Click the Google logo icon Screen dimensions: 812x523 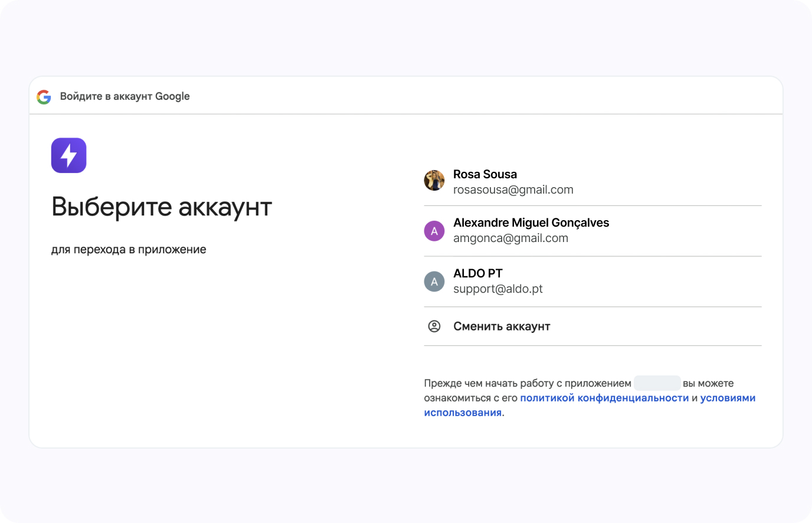44,97
